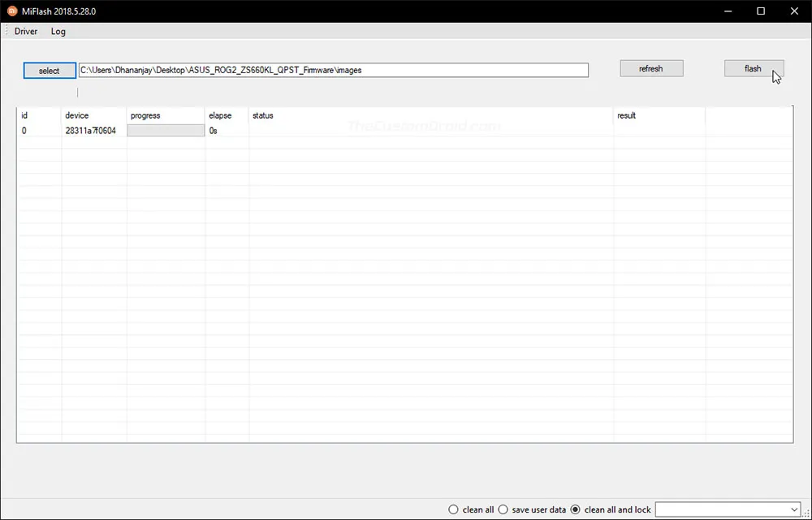Select the clean all and lock option

[576, 509]
